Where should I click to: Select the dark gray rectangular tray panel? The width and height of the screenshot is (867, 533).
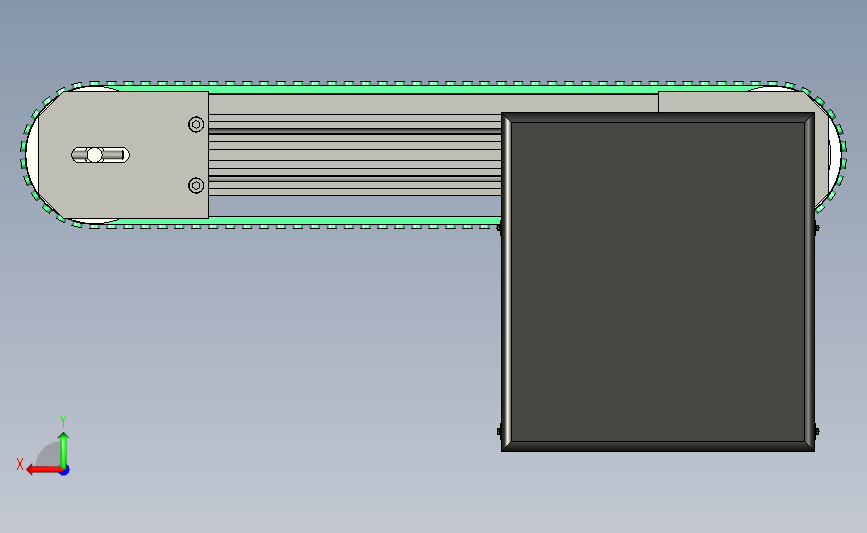point(657,282)
